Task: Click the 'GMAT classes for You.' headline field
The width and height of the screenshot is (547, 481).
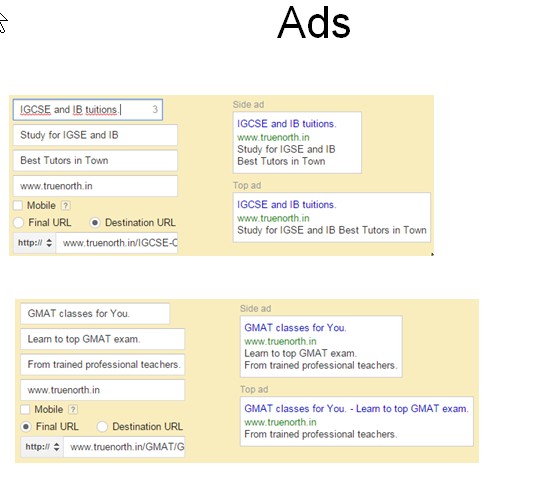Action: tap(95, 314)
